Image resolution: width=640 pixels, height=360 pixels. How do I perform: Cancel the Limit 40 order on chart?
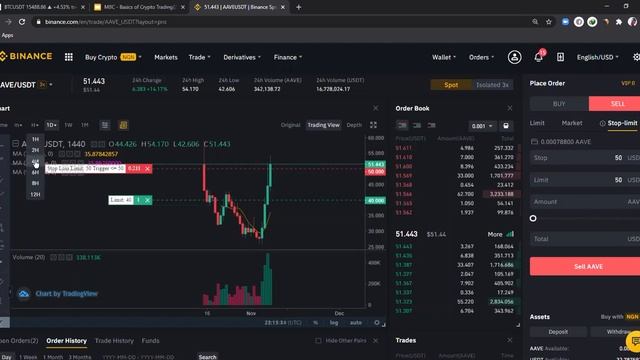(x=147, y=200)
